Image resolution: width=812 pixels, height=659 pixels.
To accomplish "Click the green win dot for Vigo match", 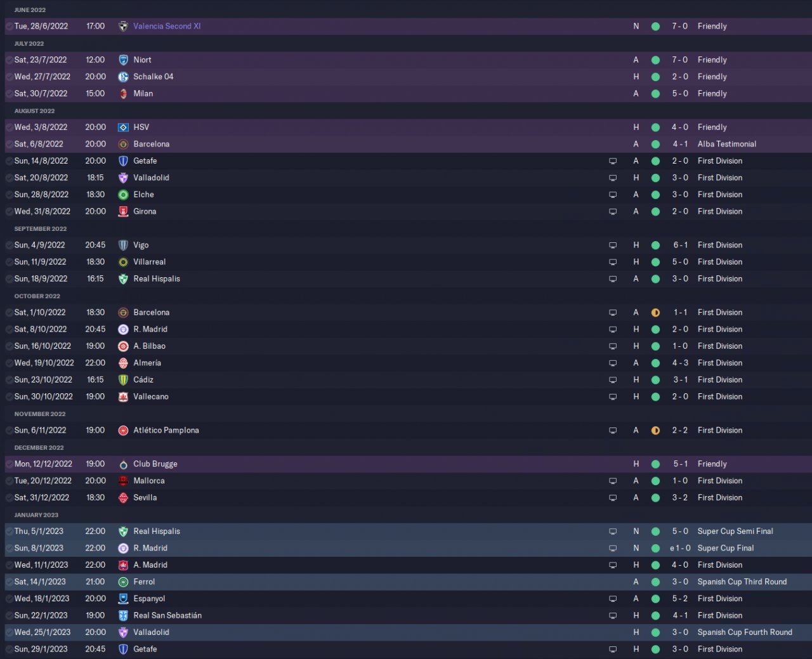I will pos(655,245).
